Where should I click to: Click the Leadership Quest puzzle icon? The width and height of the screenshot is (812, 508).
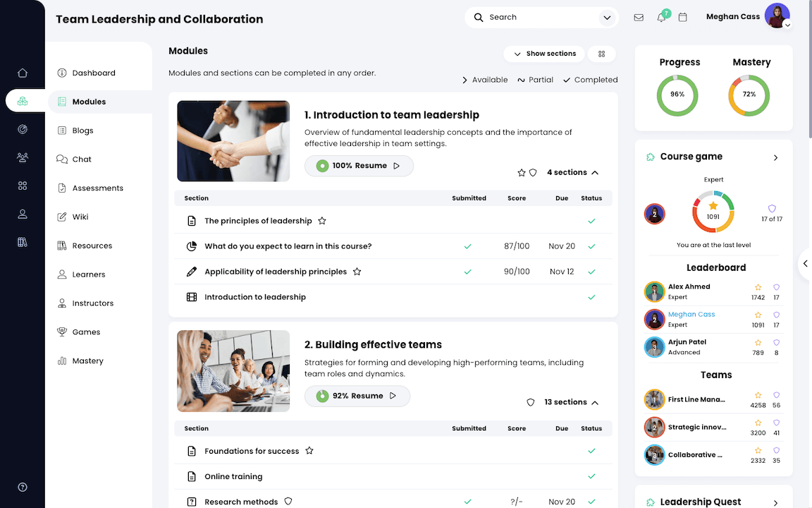click(x=651, y=502)
